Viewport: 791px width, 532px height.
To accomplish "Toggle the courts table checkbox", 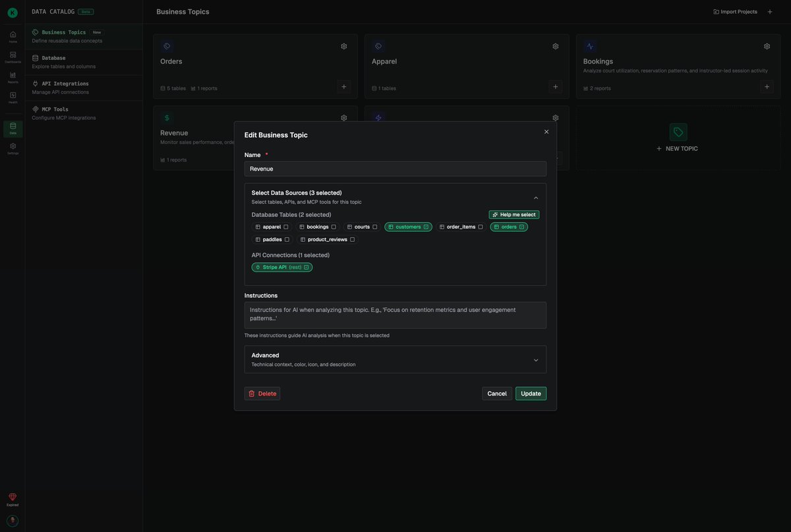I will (x=375, y=227).
